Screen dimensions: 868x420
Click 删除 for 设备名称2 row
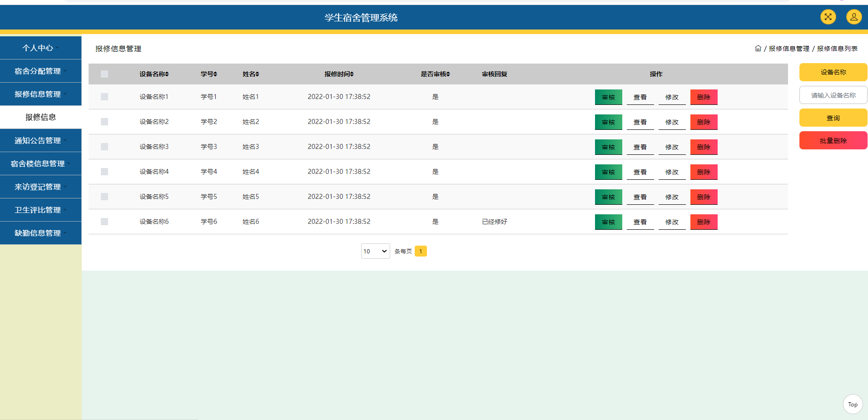pyautogui.click(x=704, y=122)
